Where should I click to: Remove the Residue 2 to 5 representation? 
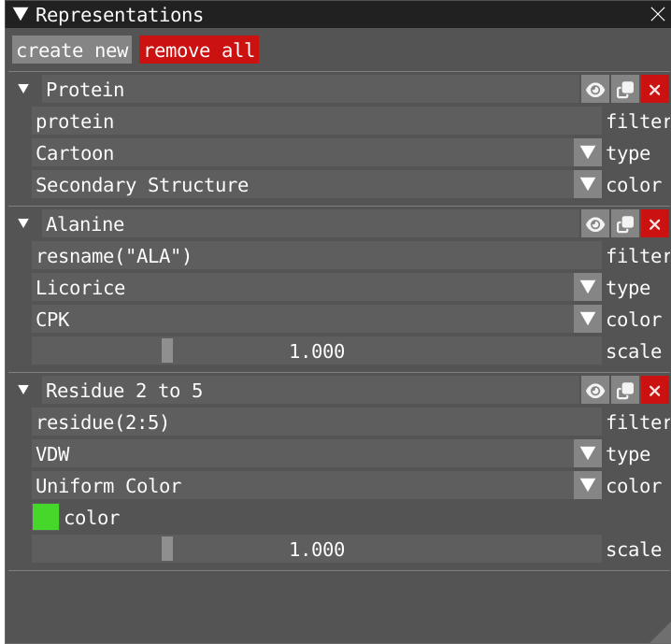point(655,391)
